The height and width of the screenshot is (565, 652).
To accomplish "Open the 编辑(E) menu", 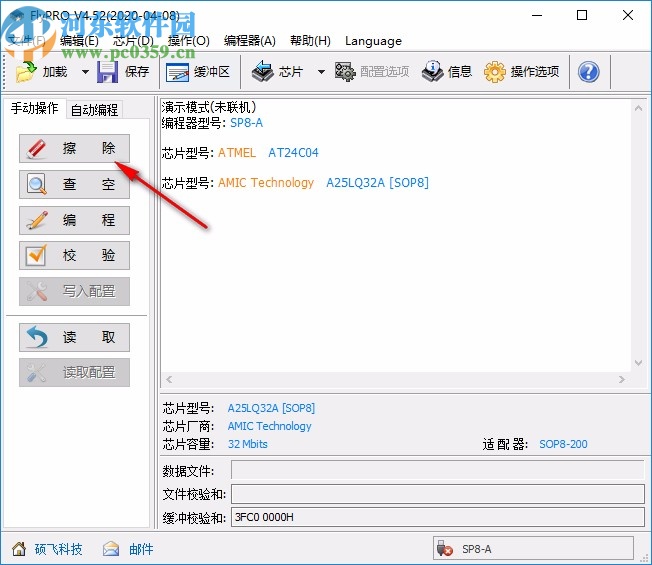I will [x=79, y=41].
